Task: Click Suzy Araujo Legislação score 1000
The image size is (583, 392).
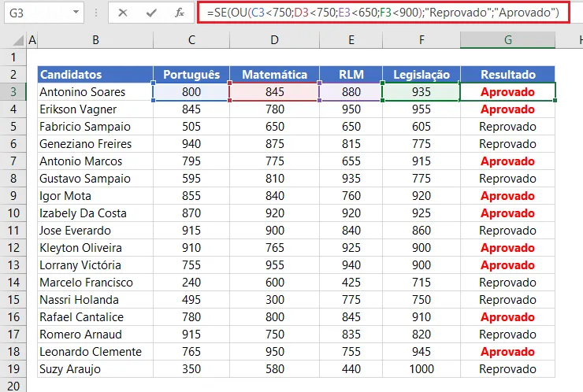Action: coord(421,368)
